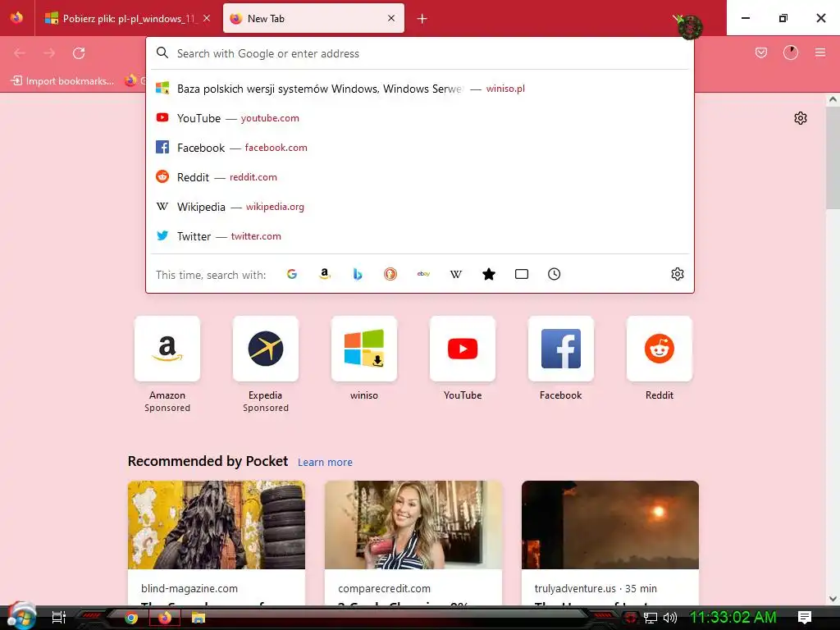
Task: Open new tab page personalize gear
Action: (801, 118)
